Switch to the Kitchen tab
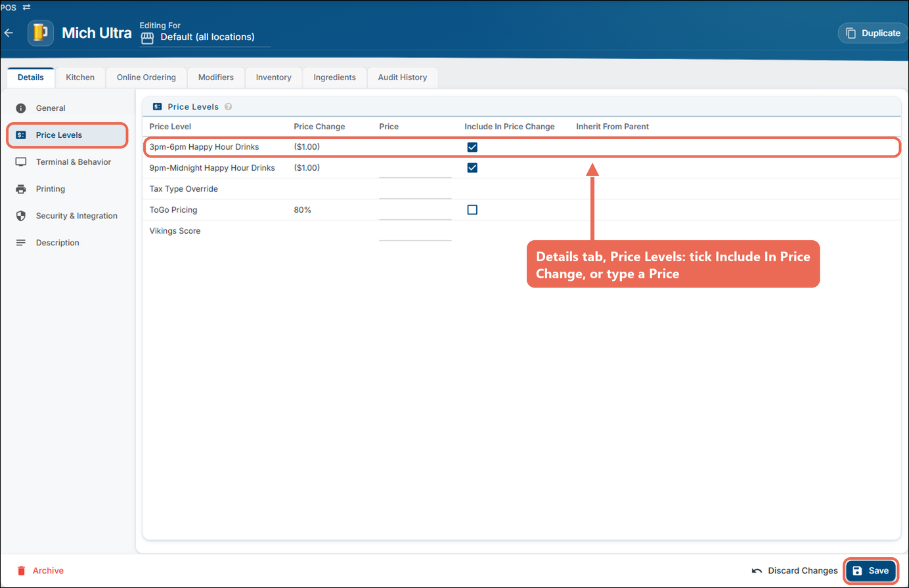Screen dimensions: 909x588 [80, 77]
